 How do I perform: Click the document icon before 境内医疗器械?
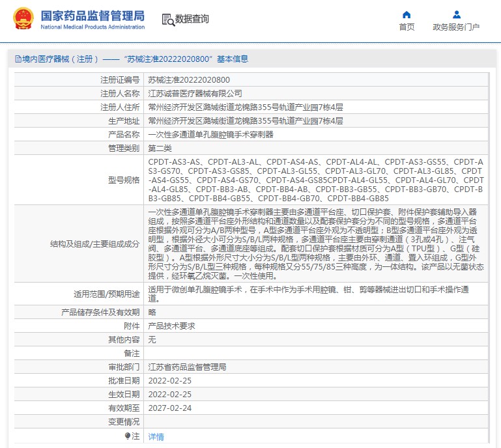click(17, 59)
